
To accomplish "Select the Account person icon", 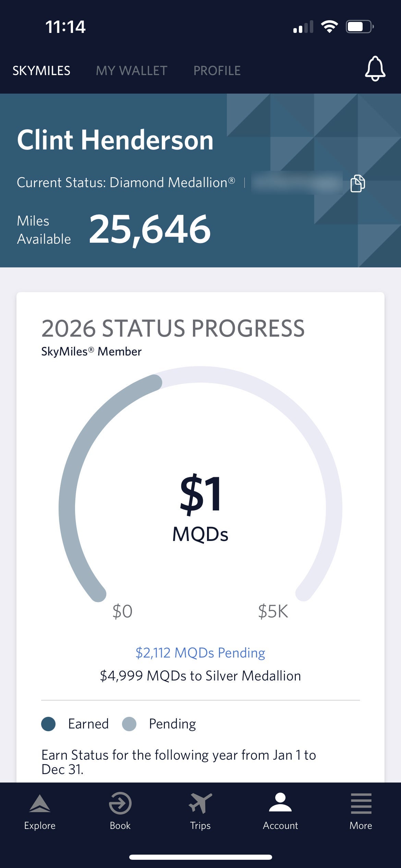I will (280, 803).
